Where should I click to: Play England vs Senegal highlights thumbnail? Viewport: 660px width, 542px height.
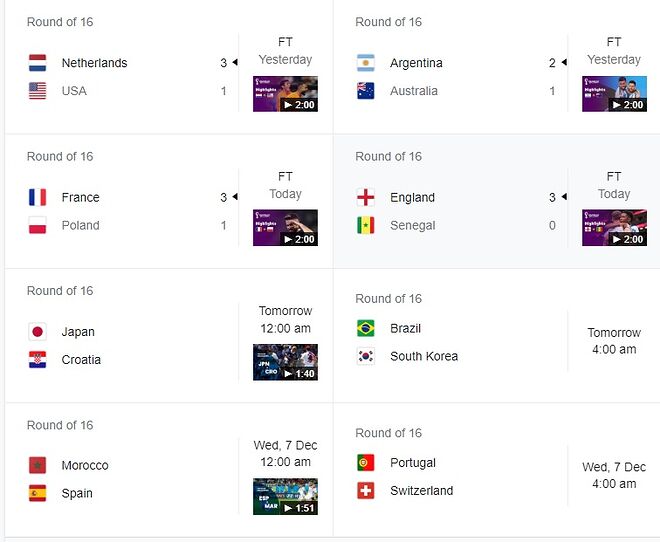tap(614, 228)
